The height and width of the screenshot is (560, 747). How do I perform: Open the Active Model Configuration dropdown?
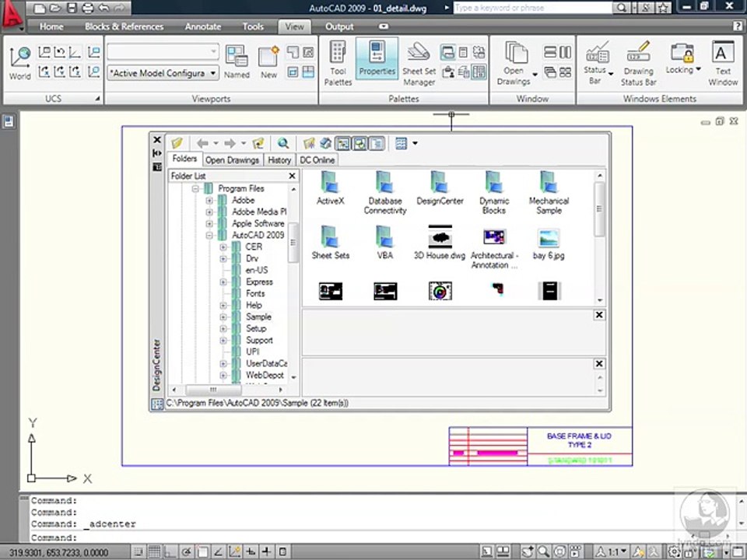(212, 73)
